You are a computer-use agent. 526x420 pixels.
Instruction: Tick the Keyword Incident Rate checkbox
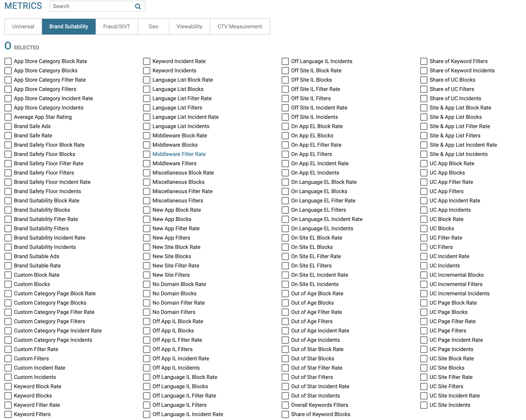[x=147, y=61]
